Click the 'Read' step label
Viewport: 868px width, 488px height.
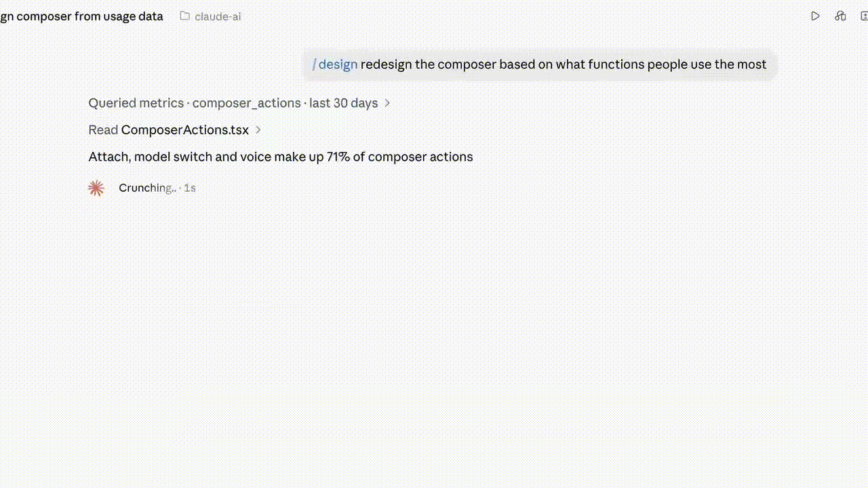103,130
